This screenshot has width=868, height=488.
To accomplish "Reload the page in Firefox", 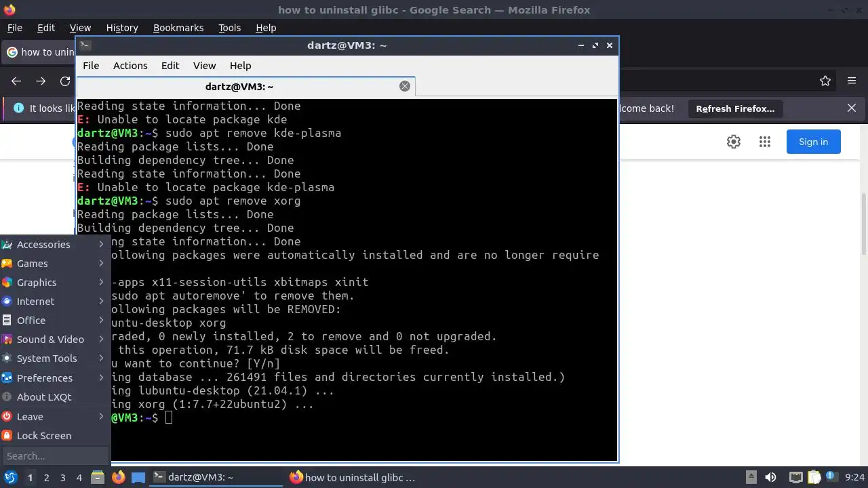I will (x=65, y=81).
